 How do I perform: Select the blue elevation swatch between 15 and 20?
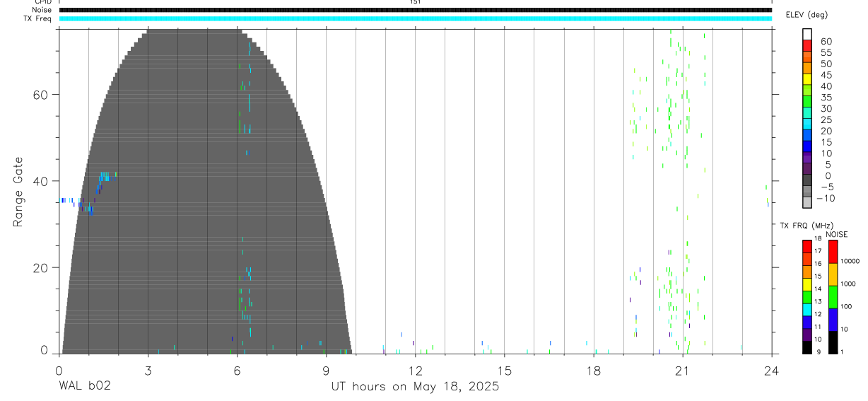(x=807, y=136)
